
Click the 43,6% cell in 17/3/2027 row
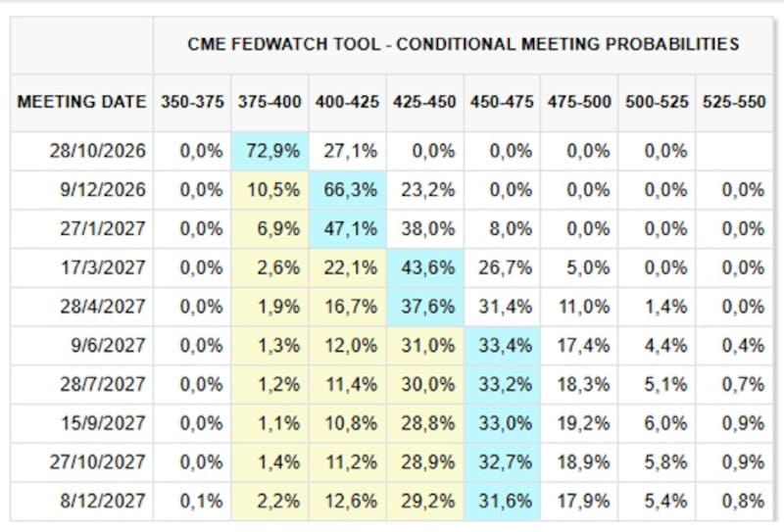pyautogui.click(x=425, y=267)
